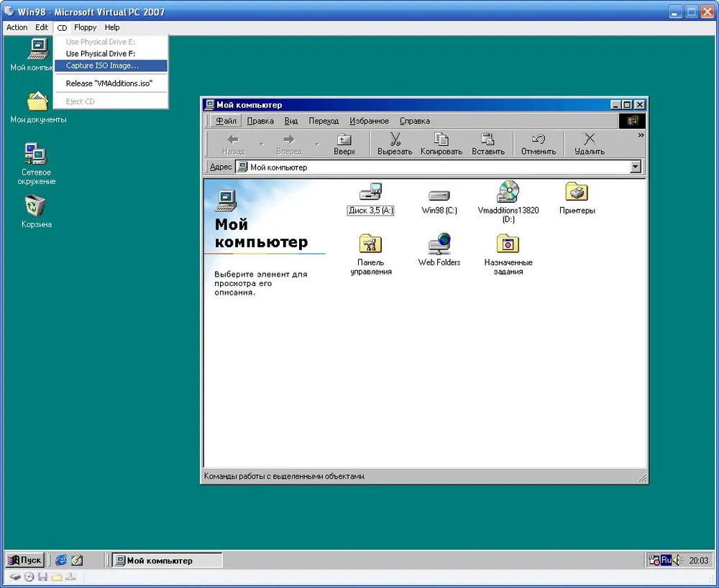This screenshot has width=719, height=588.
Task: Click the Вверх toolbar button
Action: pyautogui.click(x=344, y=144)
